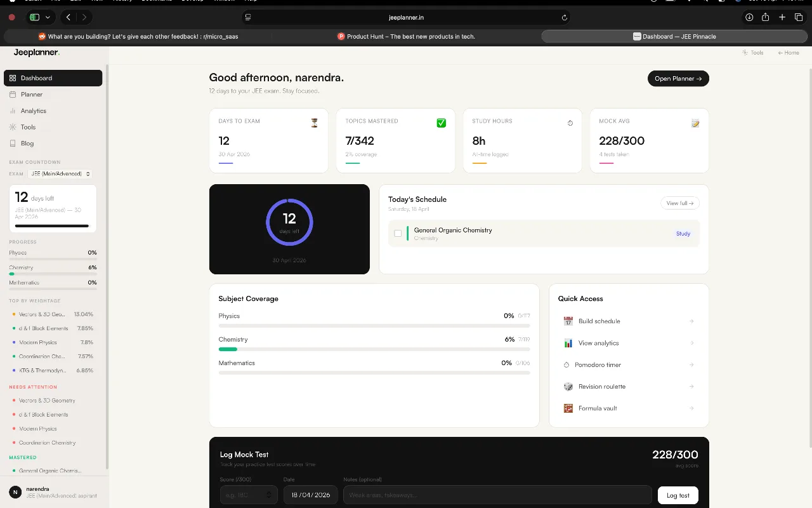Submit with the Log test button
Viewport: 812px width, 508px height.
pos(678,495)
